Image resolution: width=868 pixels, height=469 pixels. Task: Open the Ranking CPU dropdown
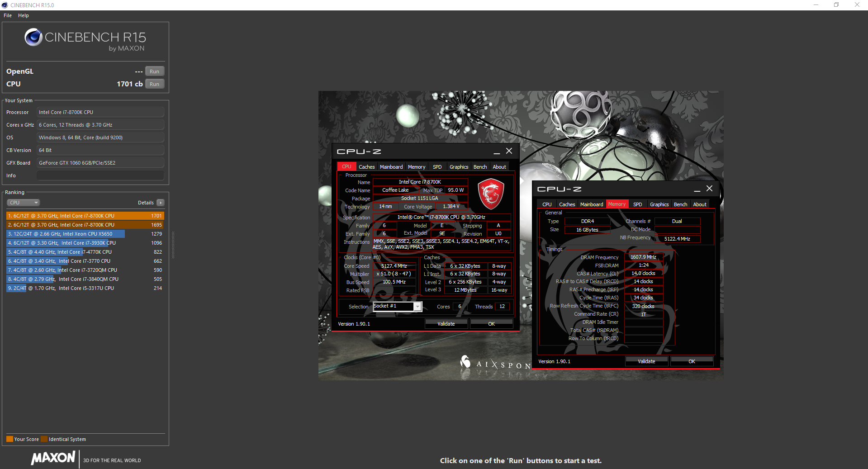[x=23, y=203]
